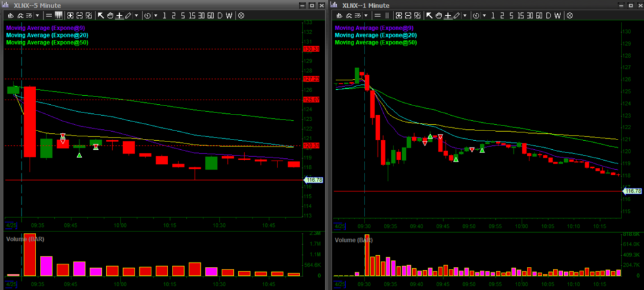The image size is (644, 290).
Task: Select the arrow pointer tool in 5 Minute chart
Action: [100, 15]
